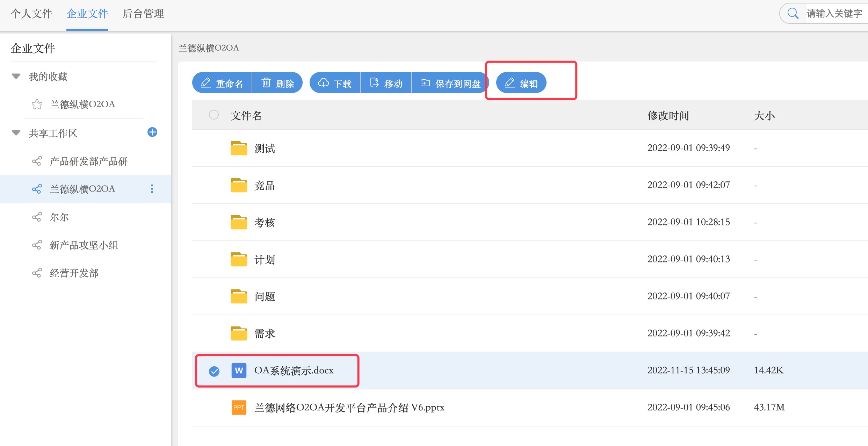The width and height of the screenshot is (868, 446).
Task: Toggle the select-all circle in the header
Action: pyautogui.click(x=214, y=115)
